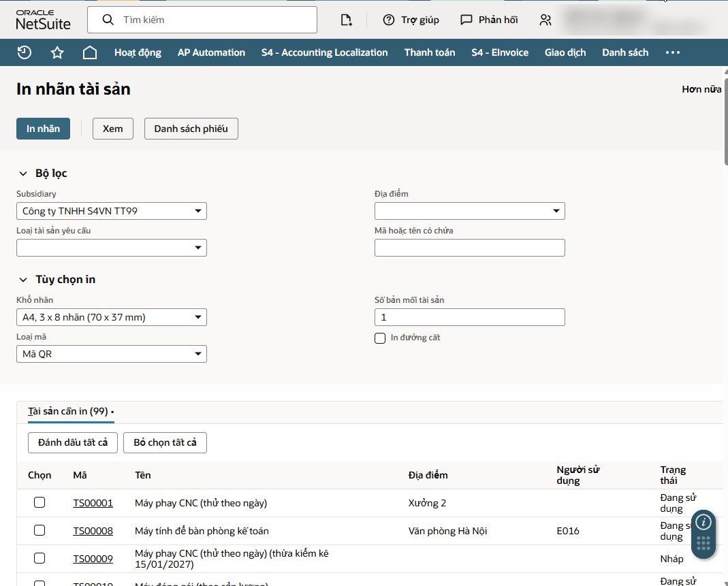Open the change roles people icon
The image size is (728, 586).
[x=545, y=20]
